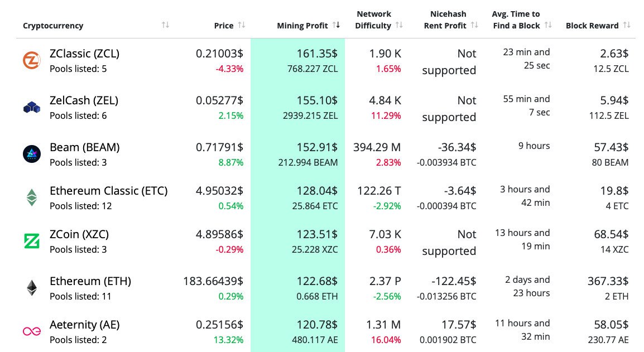Viewport: 644px width, 352px height.
Task: Sort by Price column arrows
Action: (x=241, y=25)
